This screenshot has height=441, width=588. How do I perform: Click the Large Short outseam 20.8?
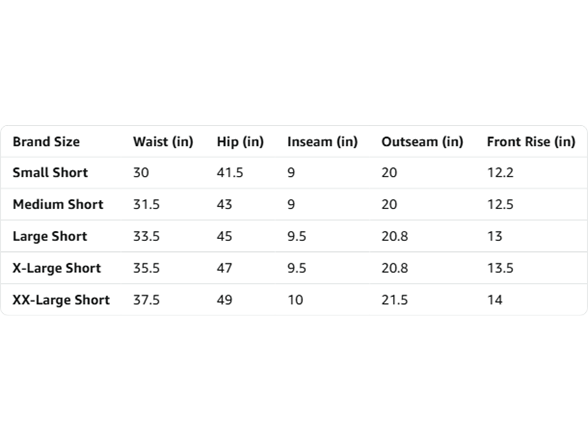click(395, 236)
